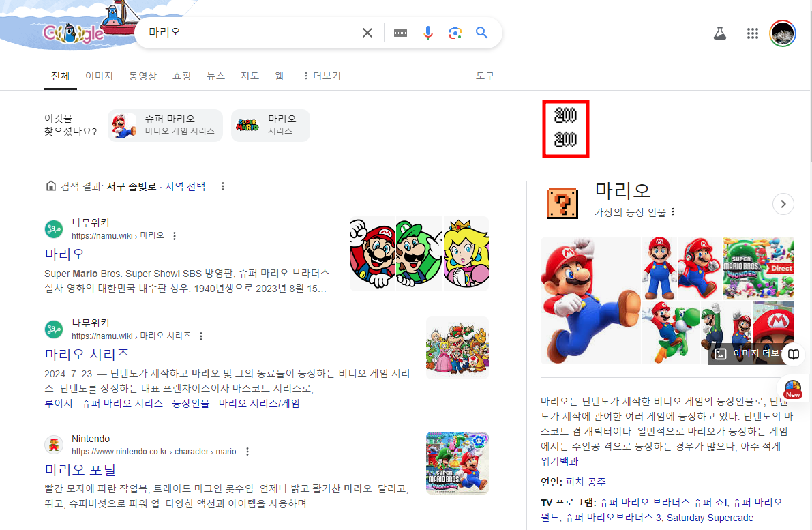Click the location house icon beside 검색 결과
812x530 pixels.
(50, 186)
